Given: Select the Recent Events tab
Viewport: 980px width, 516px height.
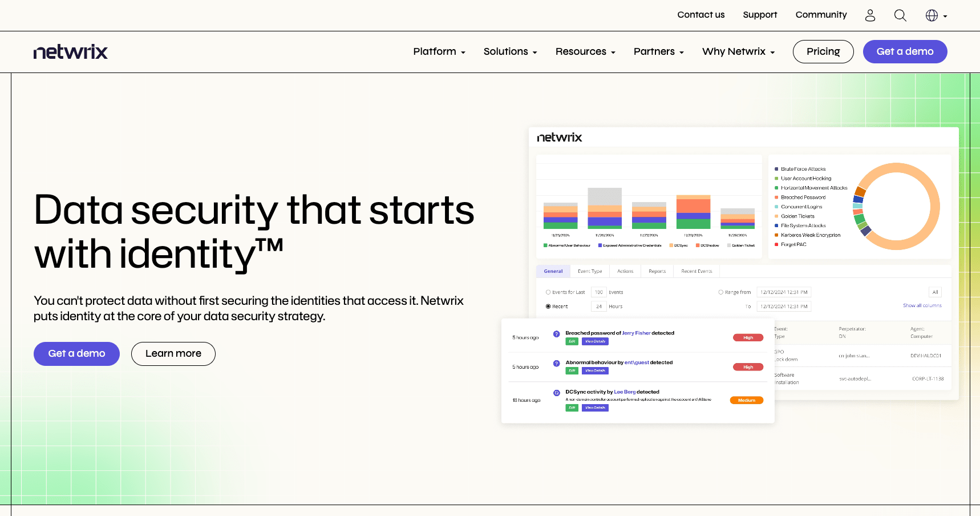Looking at the screenshot, I should [x=696, y=271].
